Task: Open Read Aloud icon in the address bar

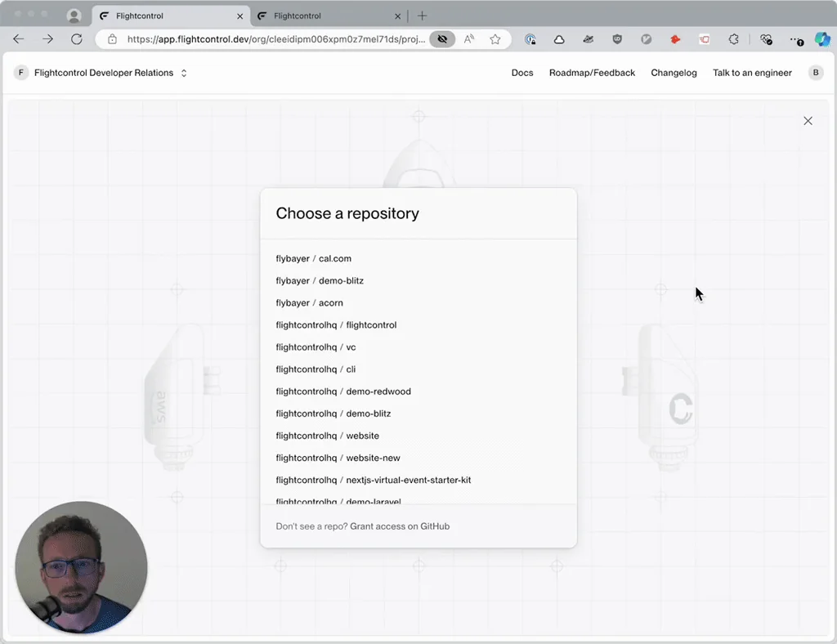Action: [x=469, y=39]
